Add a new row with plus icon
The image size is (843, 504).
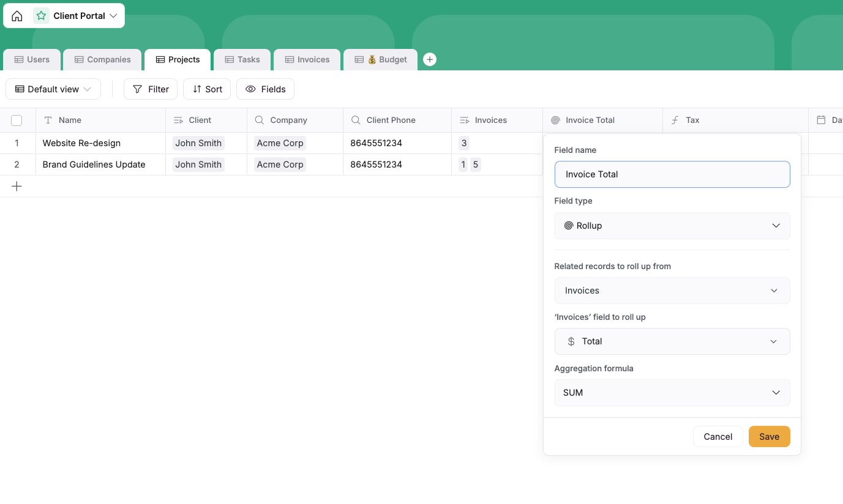pos(17,187)
